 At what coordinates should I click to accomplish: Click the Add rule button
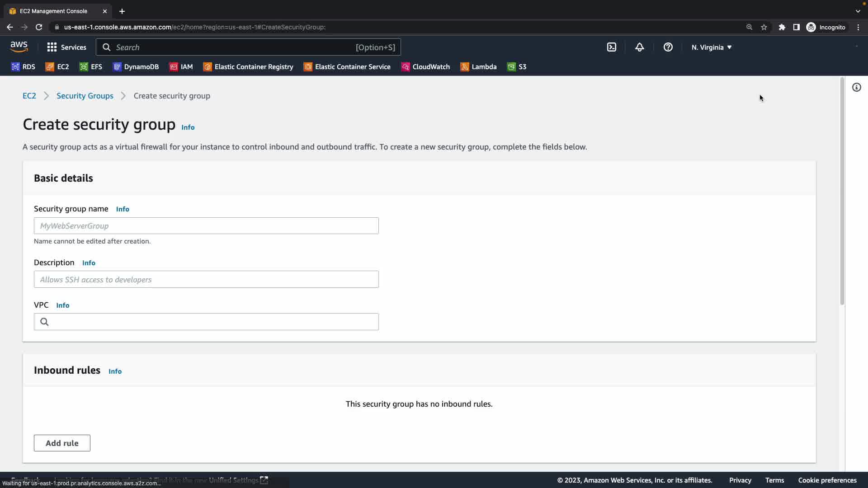click(62, 443)
